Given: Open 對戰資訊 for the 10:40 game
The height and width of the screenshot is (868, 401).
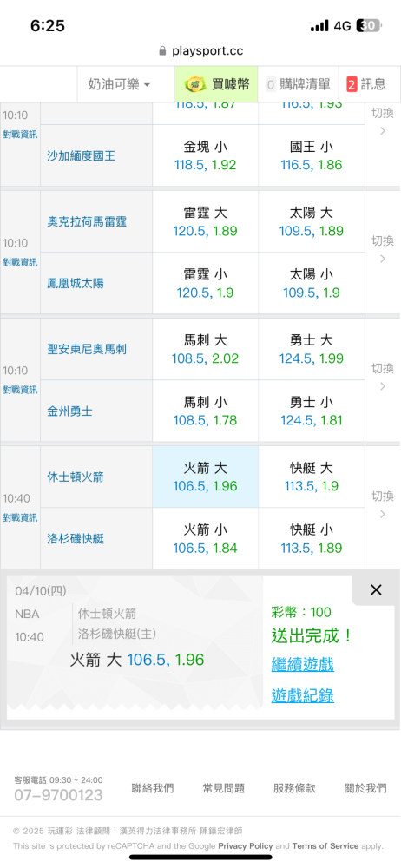Looking at the screenshot, I should click(20, 517).
